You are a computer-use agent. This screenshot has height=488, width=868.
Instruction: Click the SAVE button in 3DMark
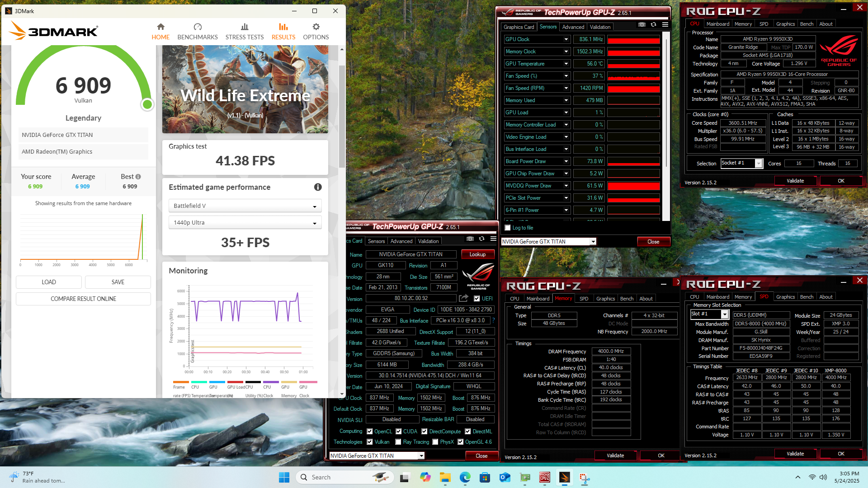click(118, 282)
